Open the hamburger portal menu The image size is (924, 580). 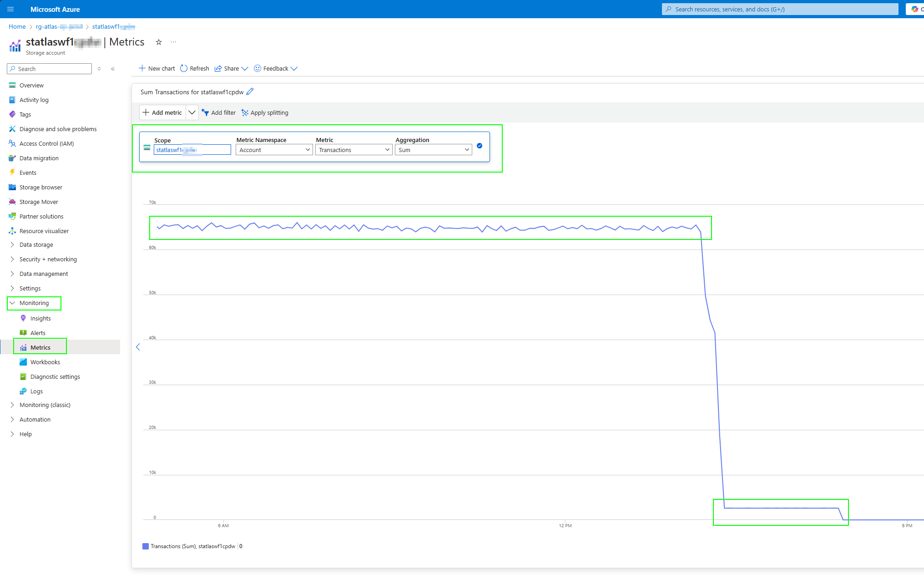tap(10, 9)
